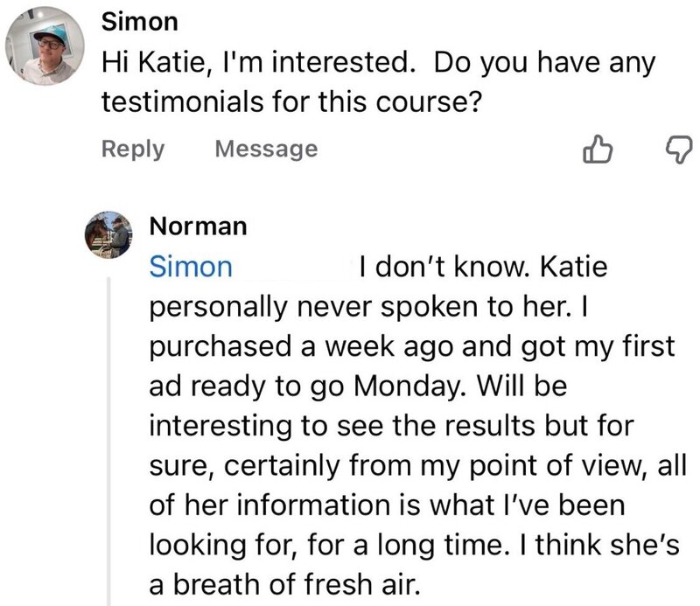The width and height of the screenshot is (700, 606).
Task: Click the vertical thread line beside Norman's reply
Action: pos(108,437)
